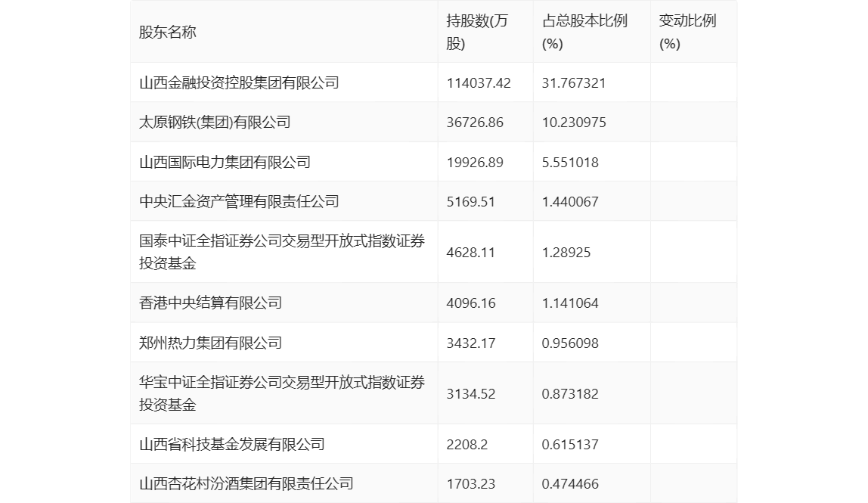Click shareholding value 2208.2
This screenshot has height=503, width=868.
467,444
